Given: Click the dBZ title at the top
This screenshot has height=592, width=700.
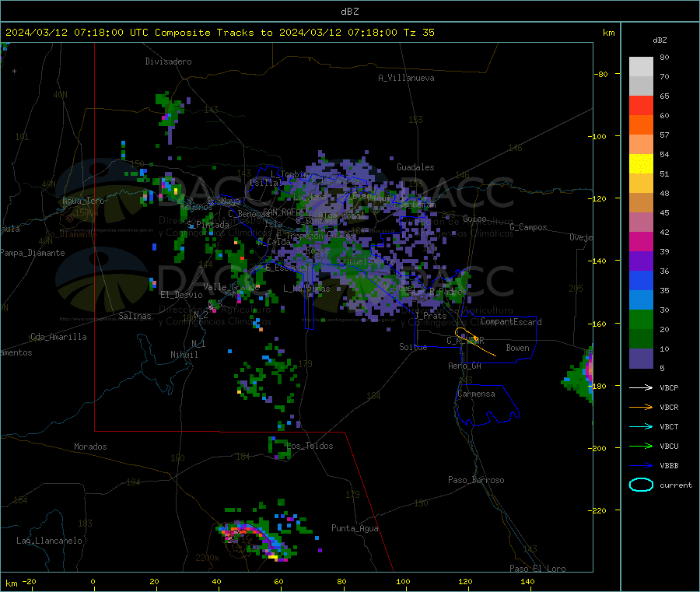Looking at the screenshot, I should click(349, 11).
